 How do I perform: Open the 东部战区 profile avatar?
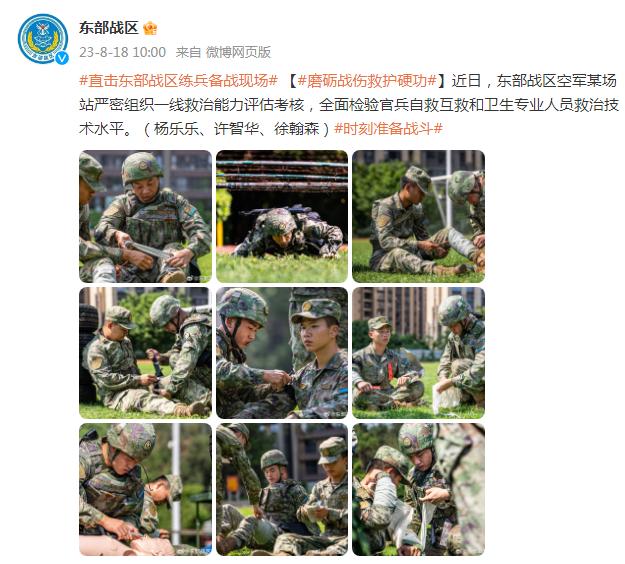point(43,39)
